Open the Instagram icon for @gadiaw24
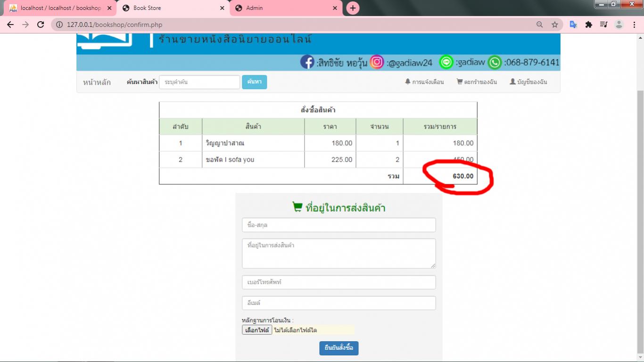This screenshot has height=362, width=644. click(x=377, y=62)
